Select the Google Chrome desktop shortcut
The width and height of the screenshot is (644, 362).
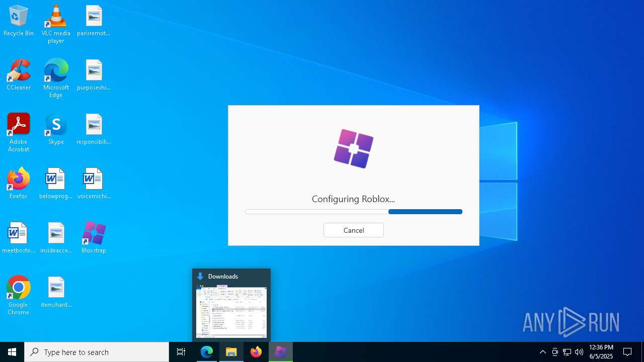click(x=19, y=296)
